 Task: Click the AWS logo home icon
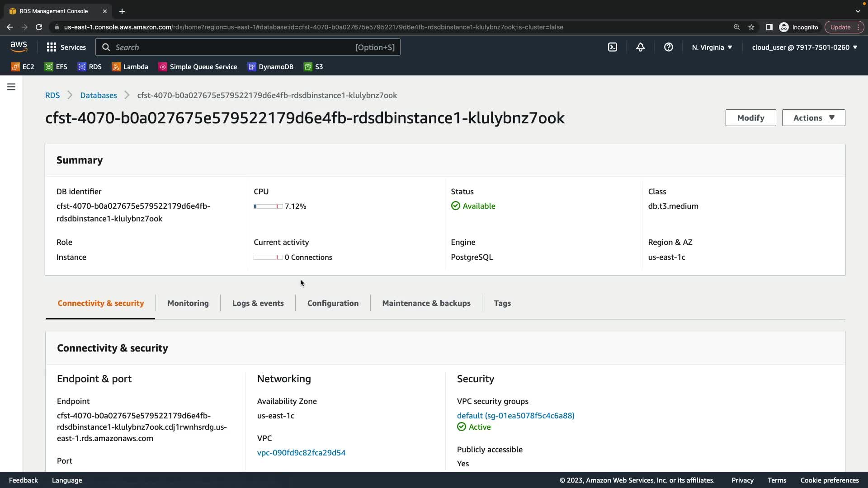point(19,47)
